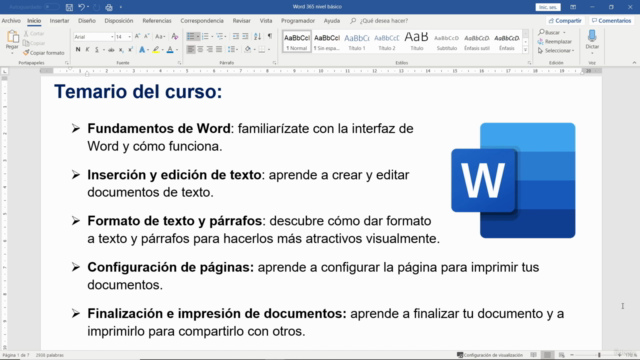
Task: Open the Archivo menu
Action: tap(11, 21)
